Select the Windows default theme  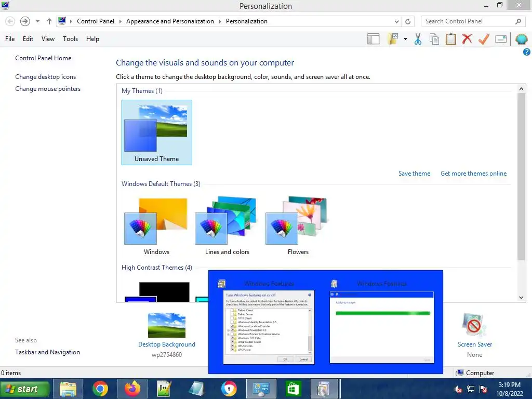coord(156,227)
